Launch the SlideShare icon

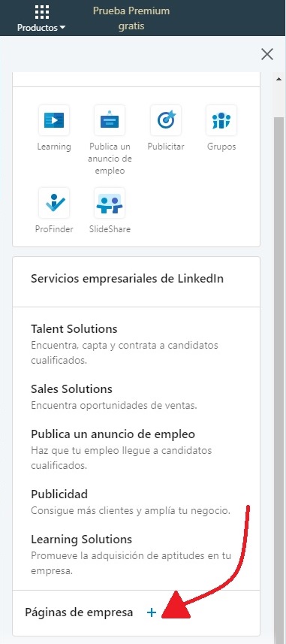110,203
